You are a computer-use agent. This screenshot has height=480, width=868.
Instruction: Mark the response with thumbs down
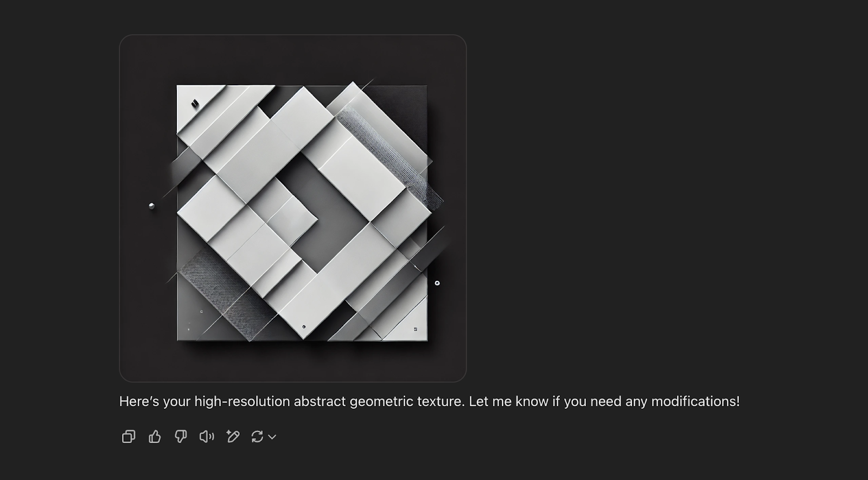181,437
